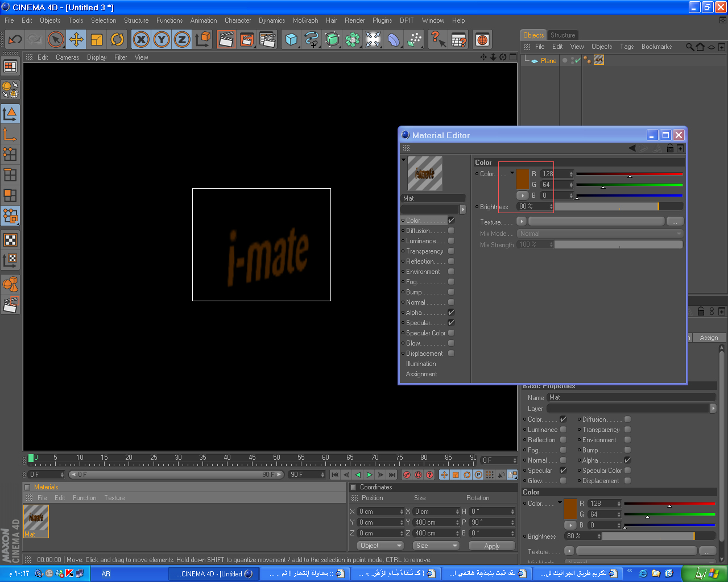Click the arrow right of material layer field
The width and height of the screenshot is (728, 582).
tap(462, 209)
